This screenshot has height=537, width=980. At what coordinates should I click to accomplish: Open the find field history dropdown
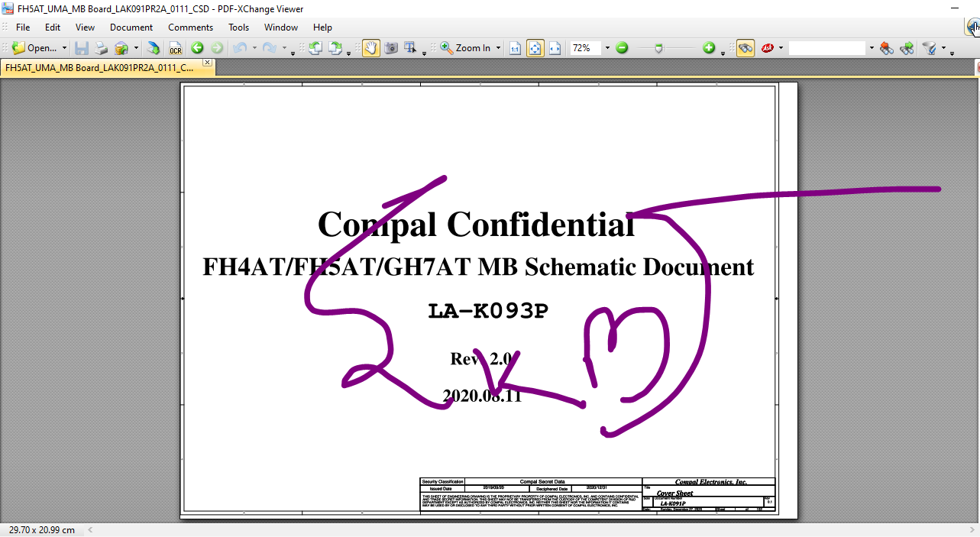(872, 48)
